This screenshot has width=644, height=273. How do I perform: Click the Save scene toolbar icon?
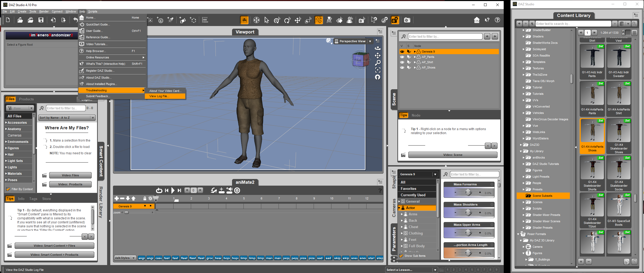[x=41, y=20]
